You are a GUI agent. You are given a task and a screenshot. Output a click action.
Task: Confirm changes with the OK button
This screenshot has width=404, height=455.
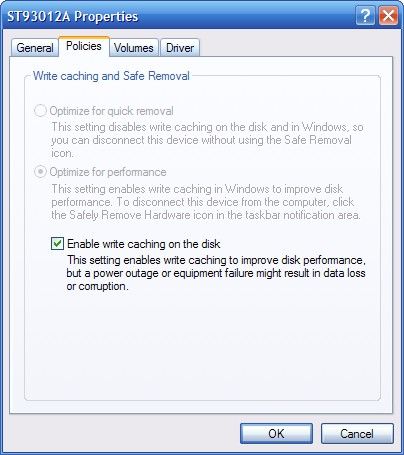tap(276, 433)
